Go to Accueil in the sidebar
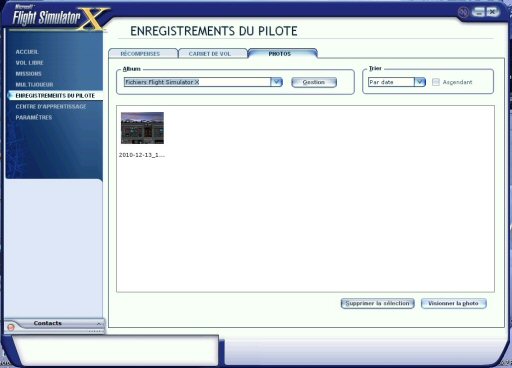Viewport: 512px width, 368px height. [x=27, y=52]
